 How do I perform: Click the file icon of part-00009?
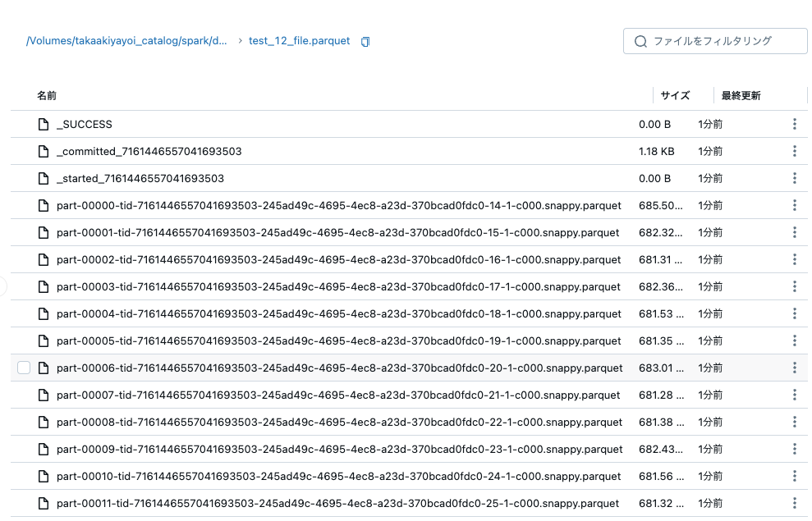point(44,449)
